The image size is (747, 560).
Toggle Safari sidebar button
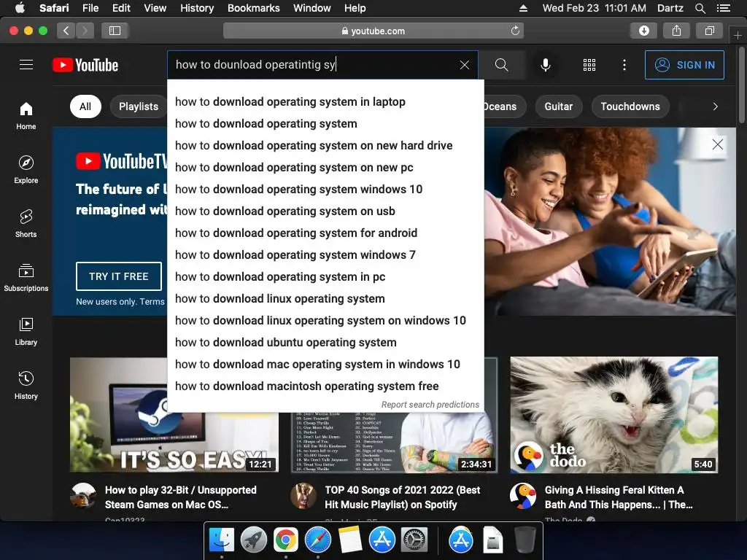[115, 31]
